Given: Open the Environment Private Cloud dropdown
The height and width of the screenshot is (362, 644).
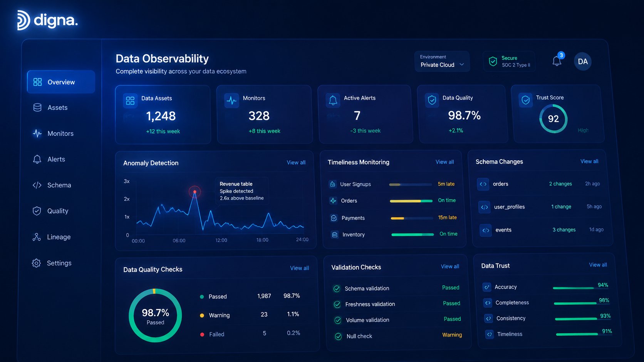Looking at the screenshot, I should point(442,62).
